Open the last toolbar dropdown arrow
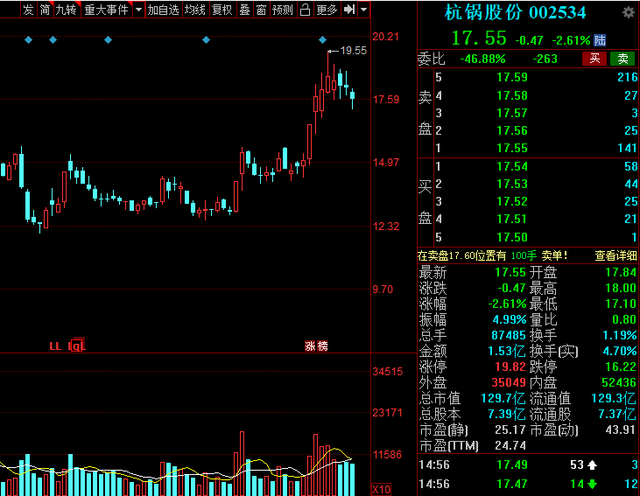The image size is (640, 496). (x=363, y=9)
